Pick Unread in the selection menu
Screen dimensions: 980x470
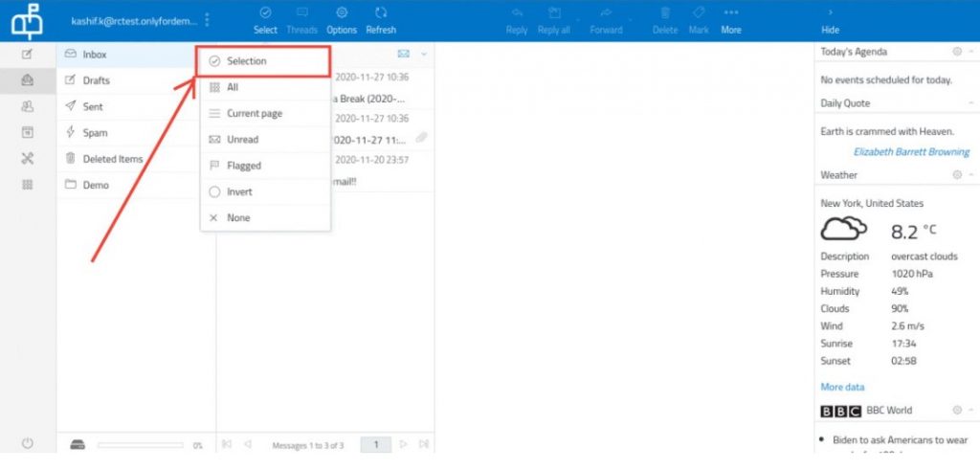(242, 140)
